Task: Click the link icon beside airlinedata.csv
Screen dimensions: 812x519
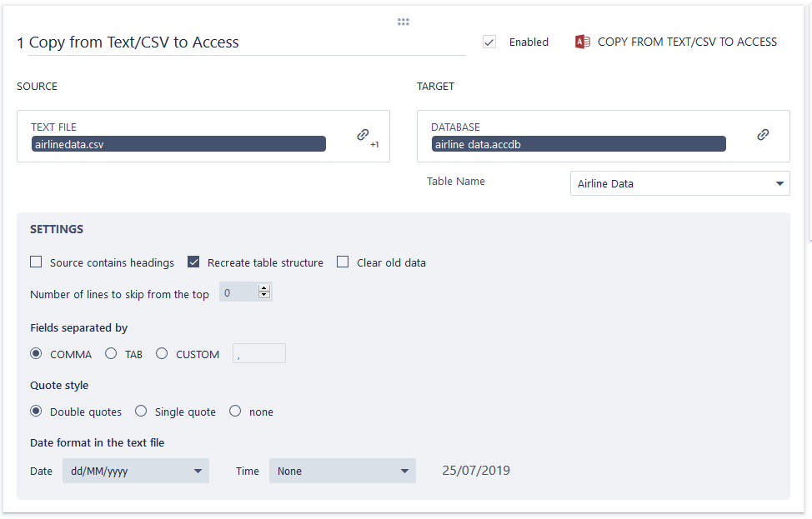Action: 363,134
